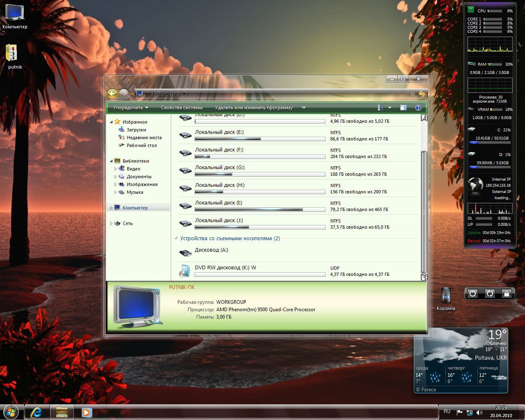
Task: Select the Корзина recycle bin icon
Action: click(446, 298)
